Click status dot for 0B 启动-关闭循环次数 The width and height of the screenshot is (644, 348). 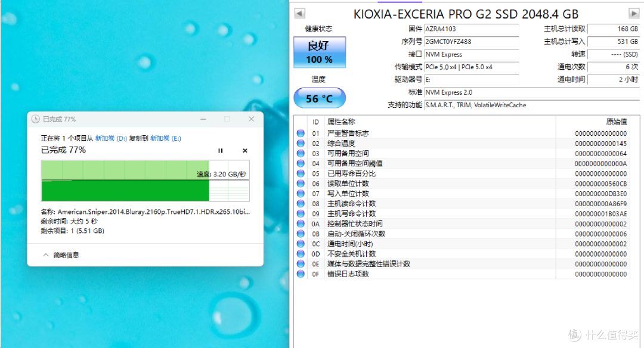301,234
